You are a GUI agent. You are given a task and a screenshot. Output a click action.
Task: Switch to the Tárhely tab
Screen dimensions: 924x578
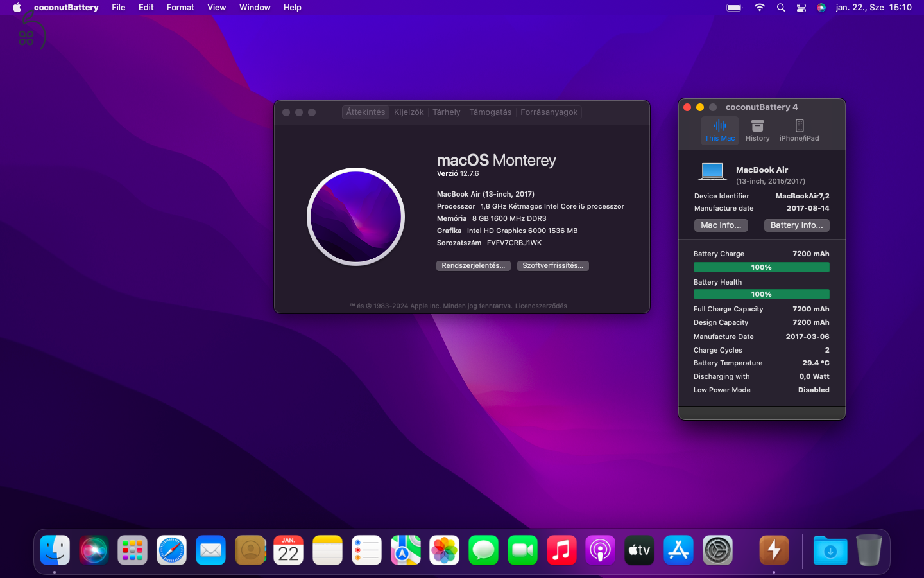[x=447, y=112]
